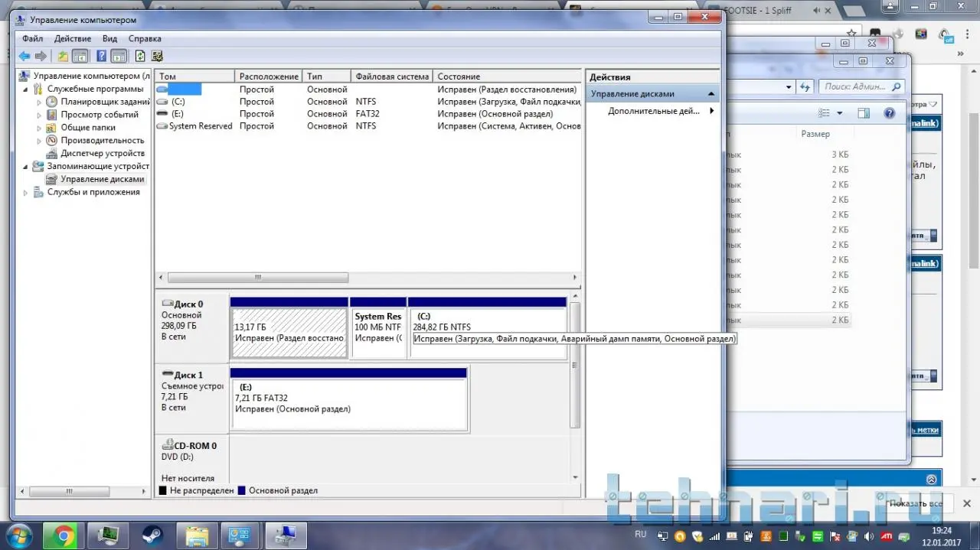Select the 13,17 ГБ recovery partition block
980x550 pixels.
pos(289,333)
